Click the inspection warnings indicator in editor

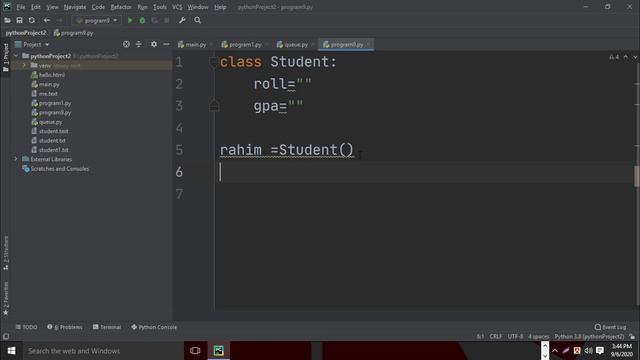[x=614, y=57]
